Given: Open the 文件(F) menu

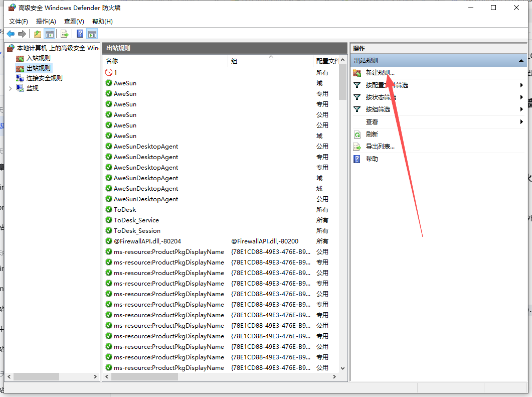Looking at the screenshot, I should coord(19,22).
